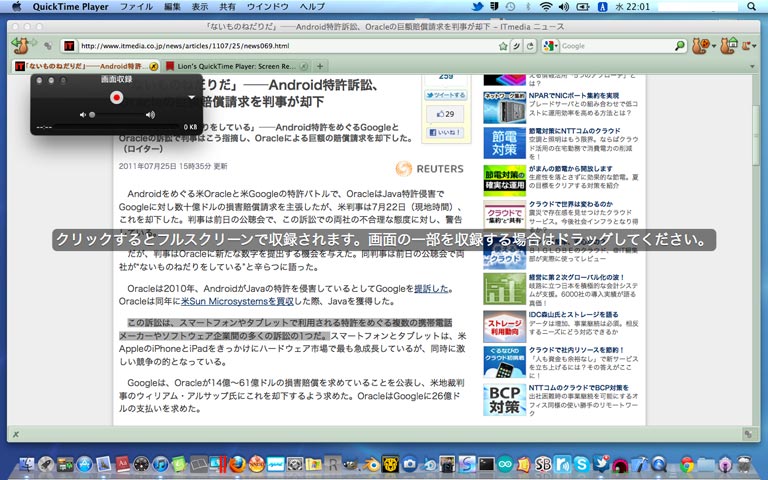The height and width of the screenshot is (480, 768).
Task: Switch to Lion's QuickTime Player tab
Action: click(237, 66)
